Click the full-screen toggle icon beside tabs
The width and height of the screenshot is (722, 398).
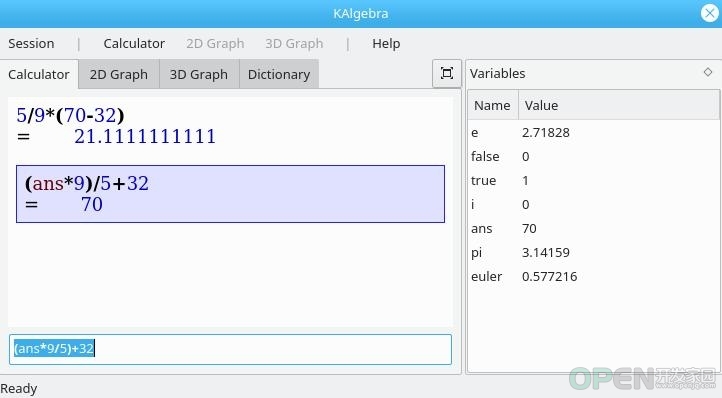(x=447, y=73)
